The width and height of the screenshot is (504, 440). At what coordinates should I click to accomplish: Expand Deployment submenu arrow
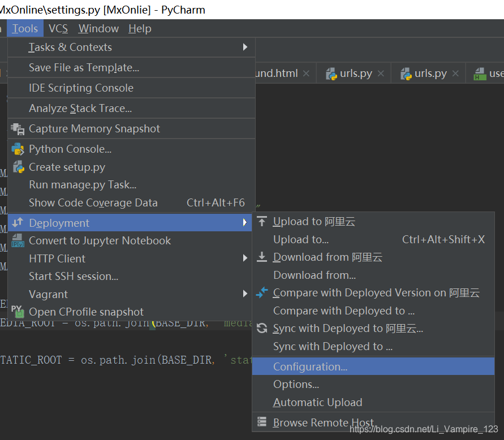click(245, 222)
